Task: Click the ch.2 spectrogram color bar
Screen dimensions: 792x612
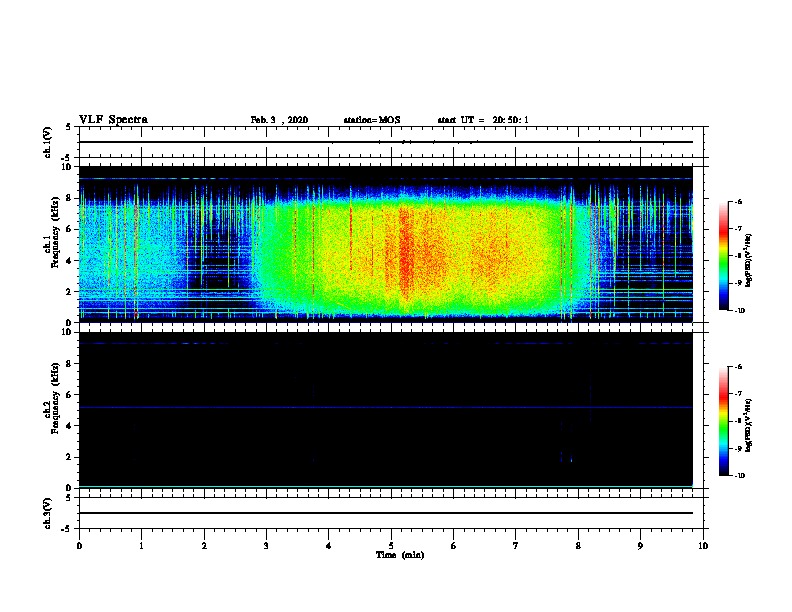Action: (723, 421)
